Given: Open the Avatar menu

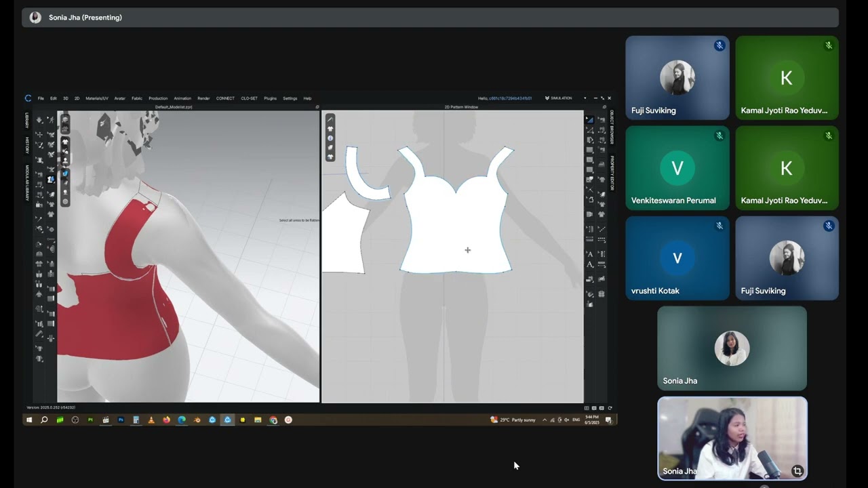Looking at the screenshot, I should point(119,98).
